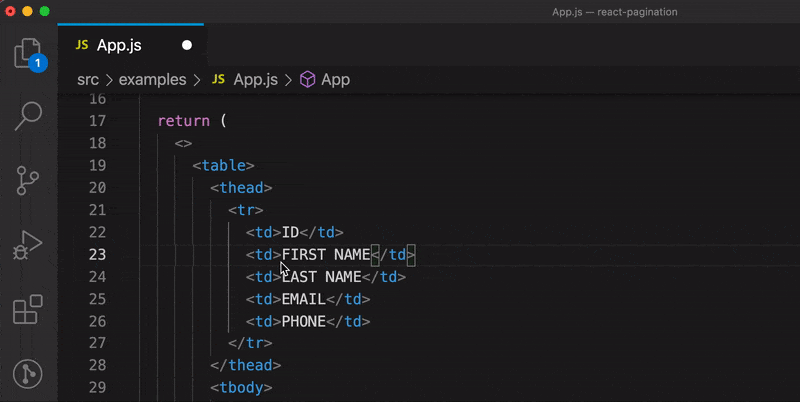800x402 pixels.
Task: Click the green maximize window button
Action: pos(45,11)
